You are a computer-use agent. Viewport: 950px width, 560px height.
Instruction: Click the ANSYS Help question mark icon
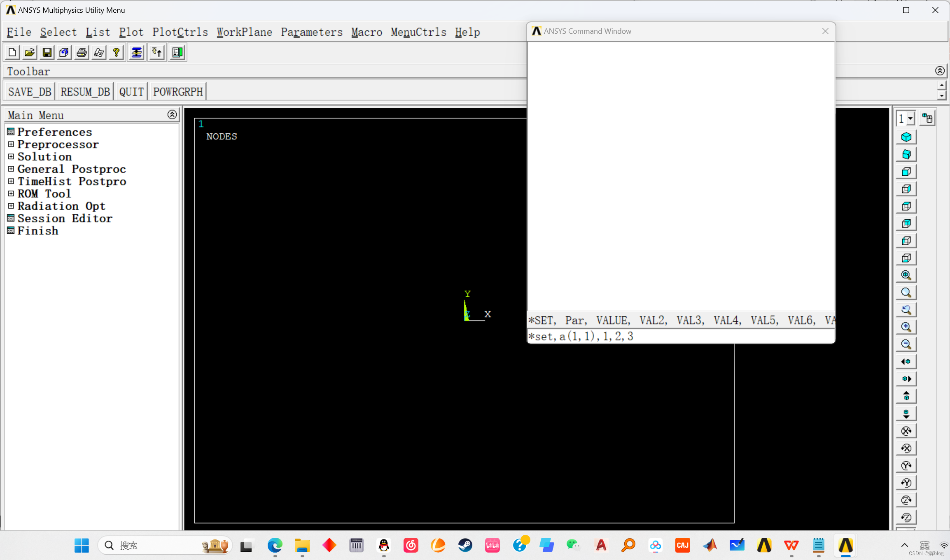[117, 52]
